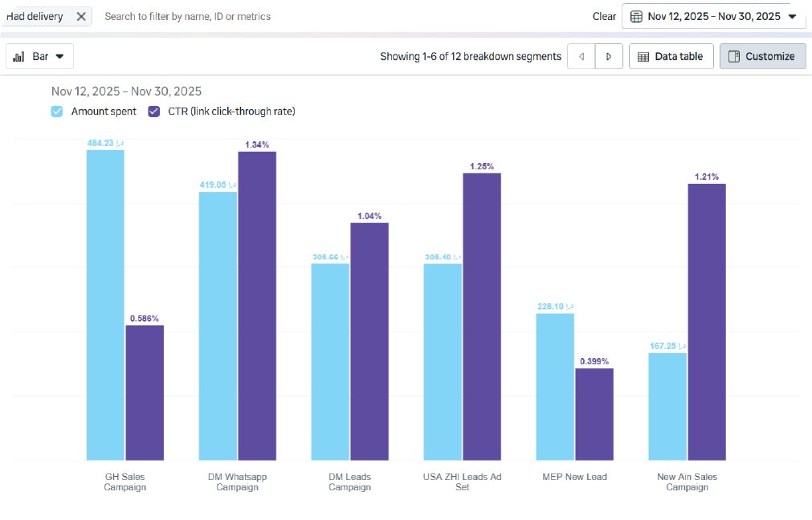Open the date range picker dropdown

[713, 17]
